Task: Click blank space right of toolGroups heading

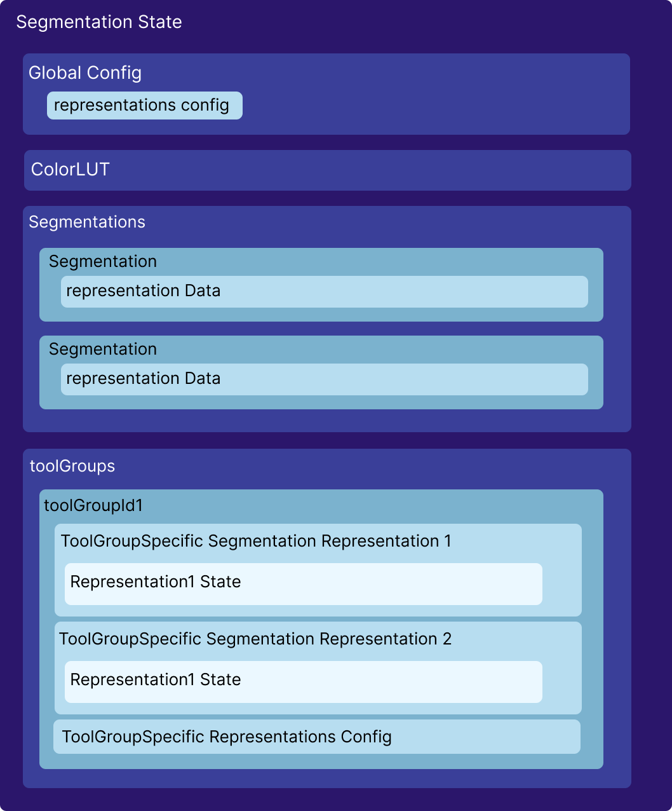Action: click(381, 467)
